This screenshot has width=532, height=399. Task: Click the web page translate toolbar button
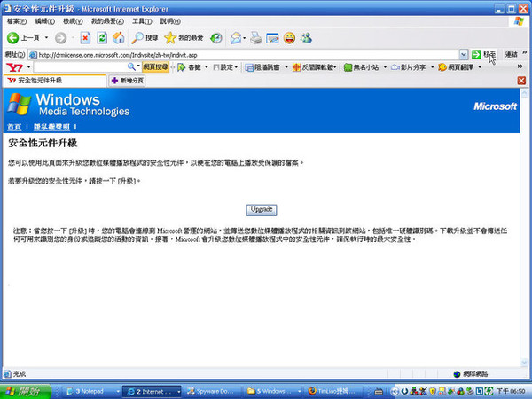click(x=456, y=67)
